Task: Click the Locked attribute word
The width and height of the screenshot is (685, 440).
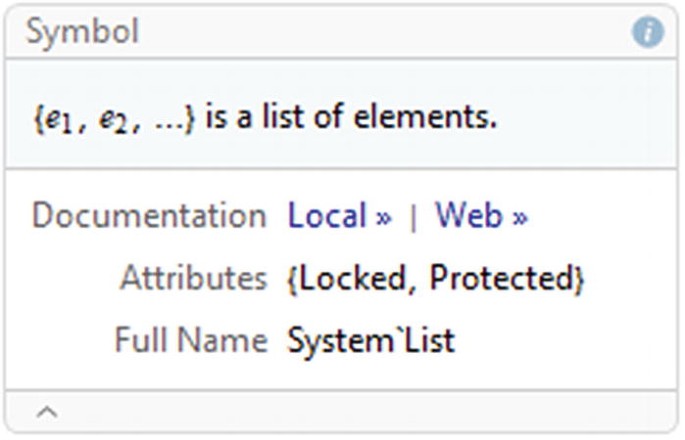Action: click(x=353, y=278)
